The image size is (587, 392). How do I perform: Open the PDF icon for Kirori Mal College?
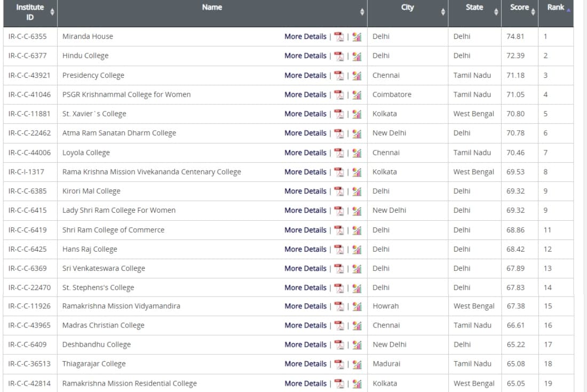[339, 191]
